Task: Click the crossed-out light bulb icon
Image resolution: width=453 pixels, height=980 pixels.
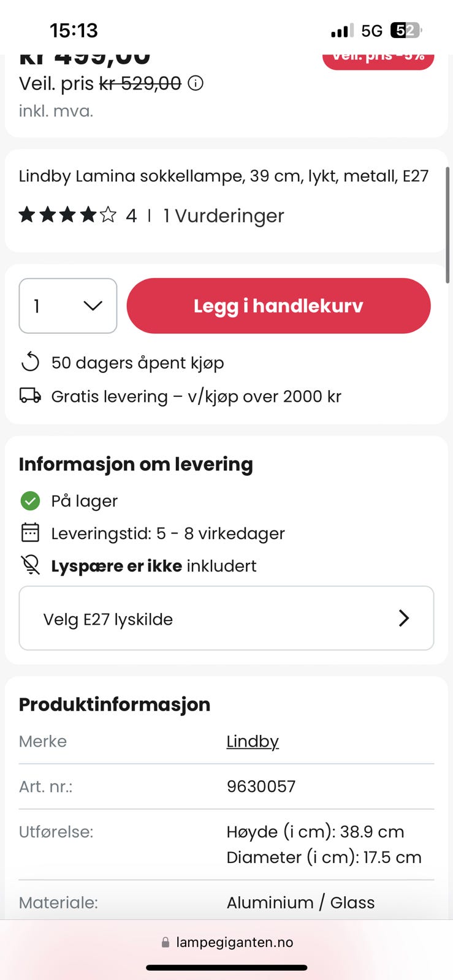Action: [30, 565]
